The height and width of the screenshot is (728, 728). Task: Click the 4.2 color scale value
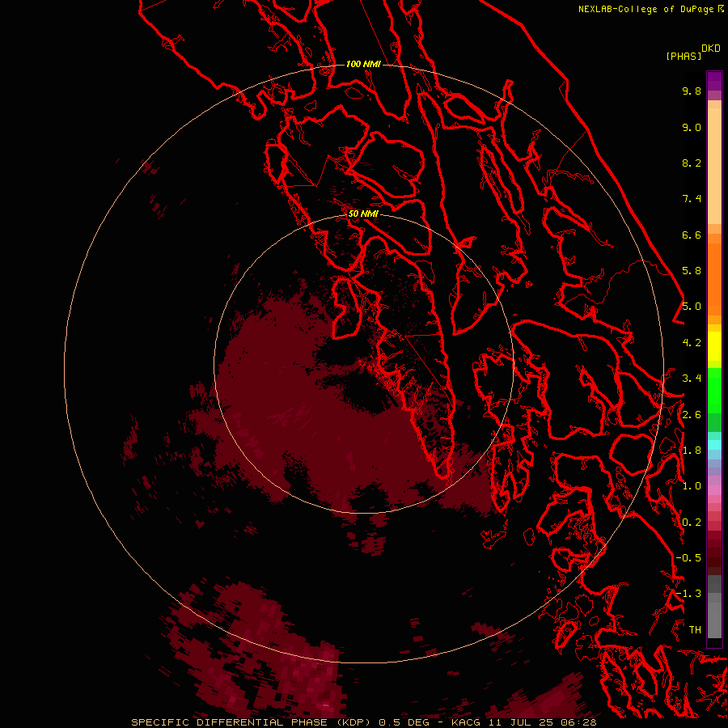tap(692, 343)
